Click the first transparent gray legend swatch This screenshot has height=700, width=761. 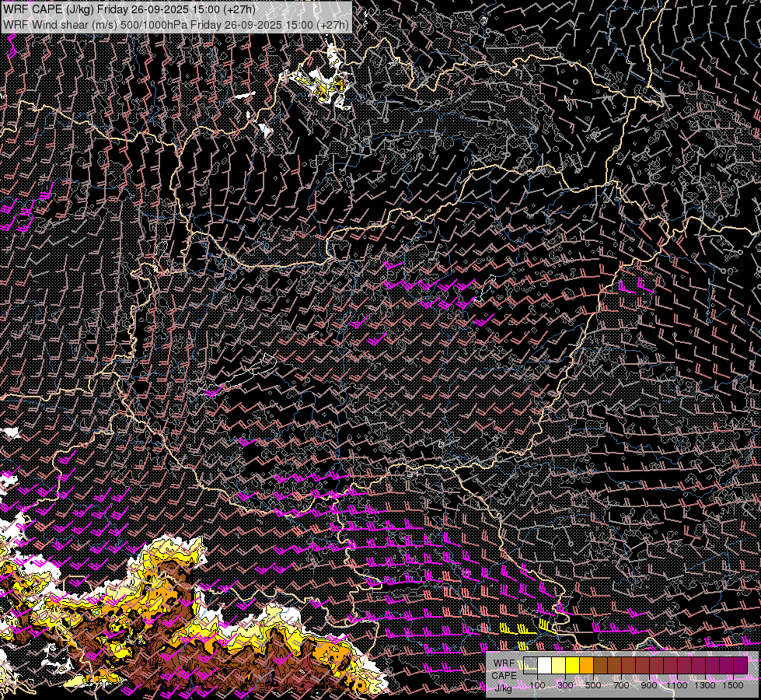(x=531, y=665)
